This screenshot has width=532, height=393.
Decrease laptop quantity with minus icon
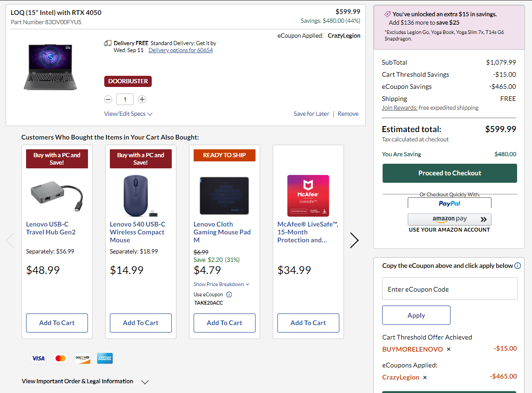pyautogui.click(x=108, y=99)
